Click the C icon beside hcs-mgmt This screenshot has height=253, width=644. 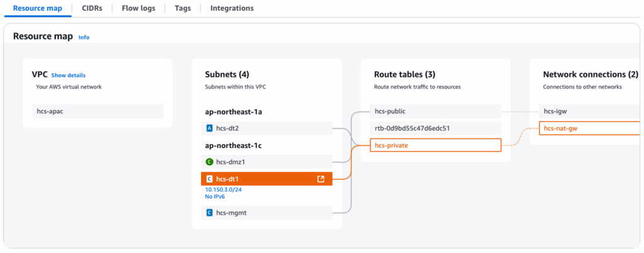coord(209,213)
